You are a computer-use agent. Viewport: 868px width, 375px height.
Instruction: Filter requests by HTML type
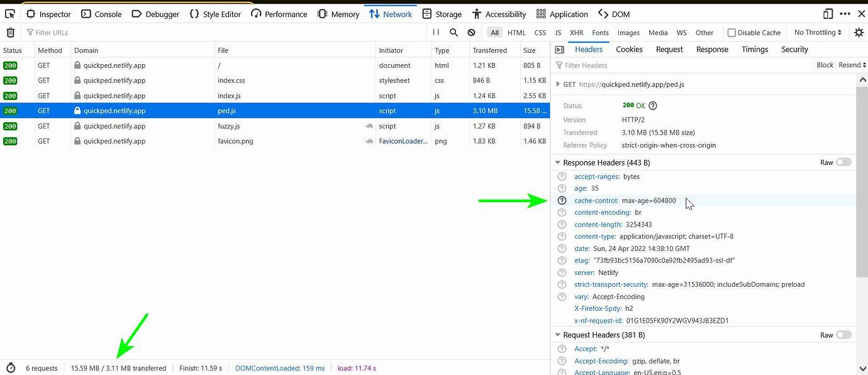point(516,33)
